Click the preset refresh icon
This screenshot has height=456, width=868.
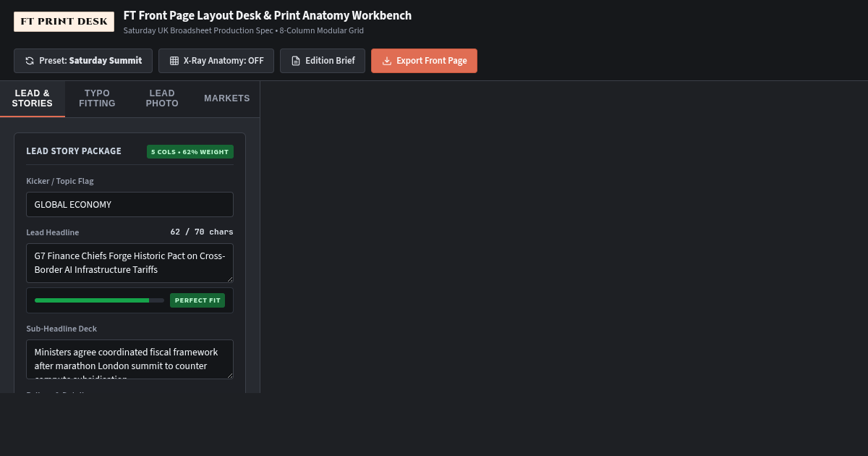point(30,61)
